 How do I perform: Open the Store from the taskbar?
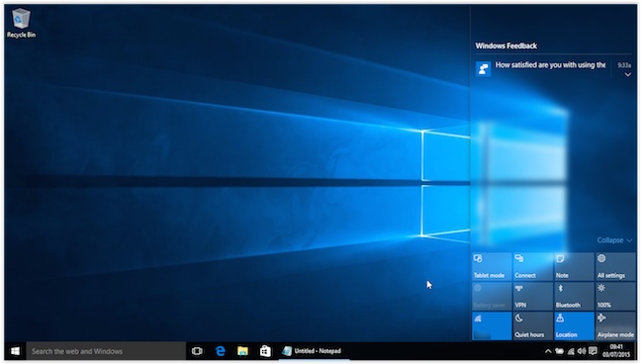click(265, 351)
